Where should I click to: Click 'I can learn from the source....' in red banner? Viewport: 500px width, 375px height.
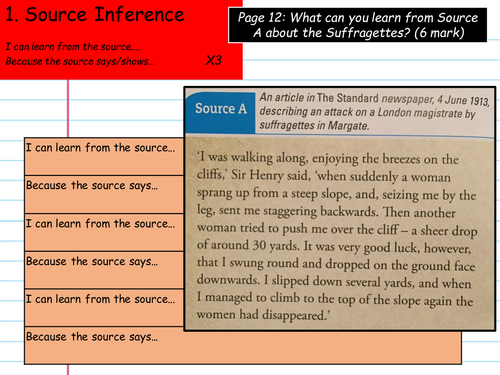point(73,47)
